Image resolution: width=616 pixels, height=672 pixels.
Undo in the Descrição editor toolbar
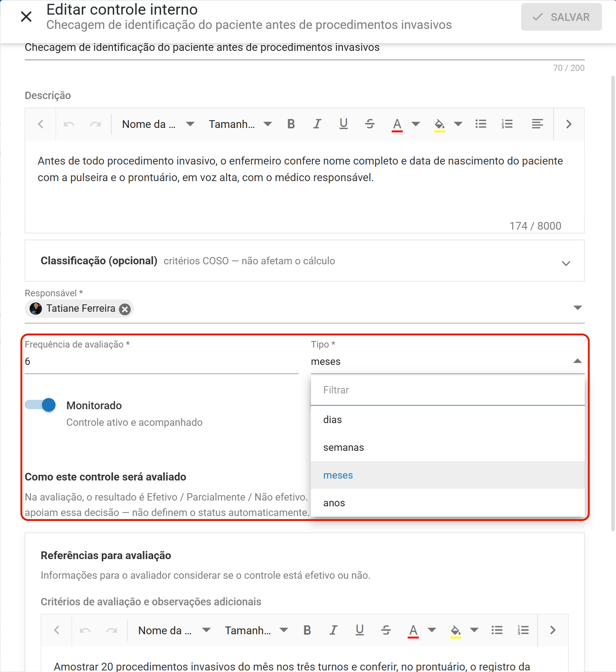click(69, 124)
